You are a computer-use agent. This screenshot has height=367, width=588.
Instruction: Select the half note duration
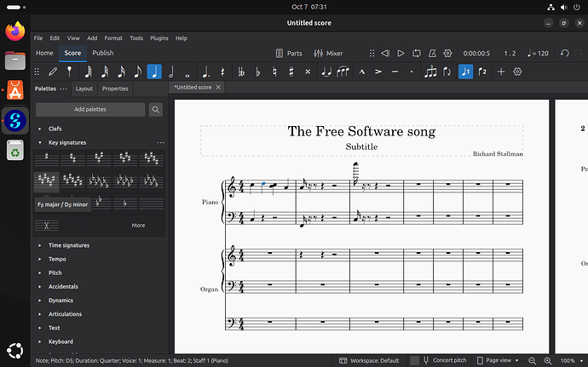point(171,72)
